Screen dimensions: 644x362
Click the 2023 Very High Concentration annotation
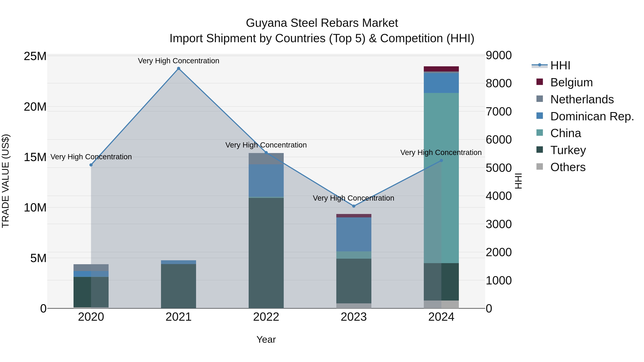(353, 198)
